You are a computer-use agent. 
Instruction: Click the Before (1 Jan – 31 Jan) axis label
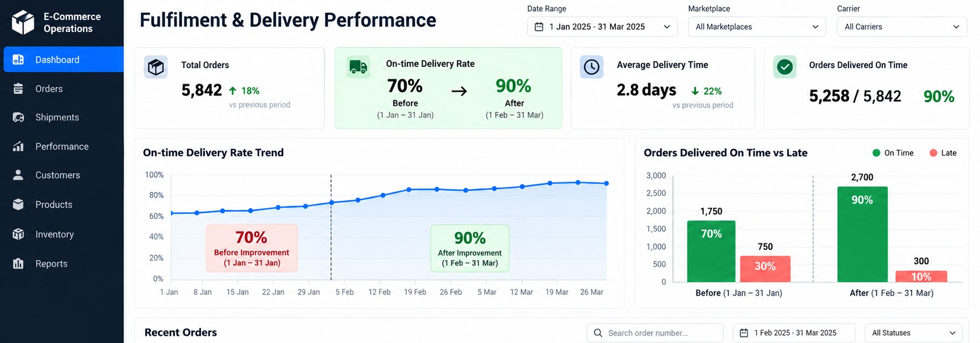(739, 293)
